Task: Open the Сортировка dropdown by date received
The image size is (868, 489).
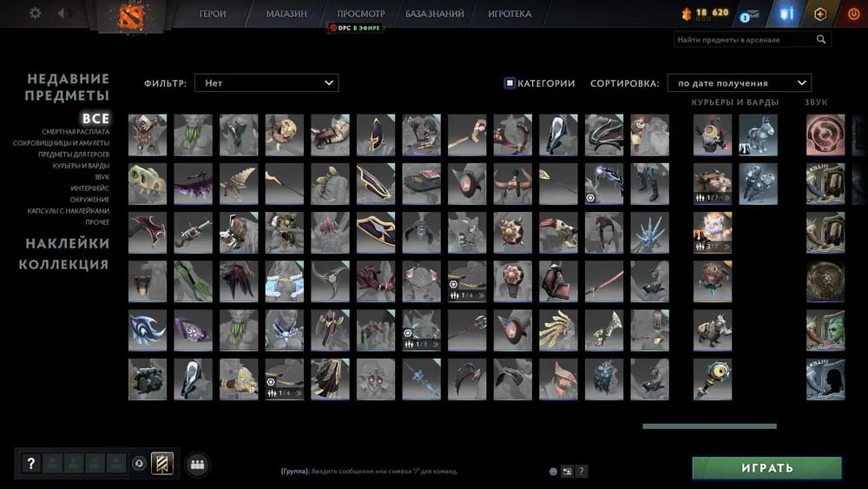Action: (739, 83)
